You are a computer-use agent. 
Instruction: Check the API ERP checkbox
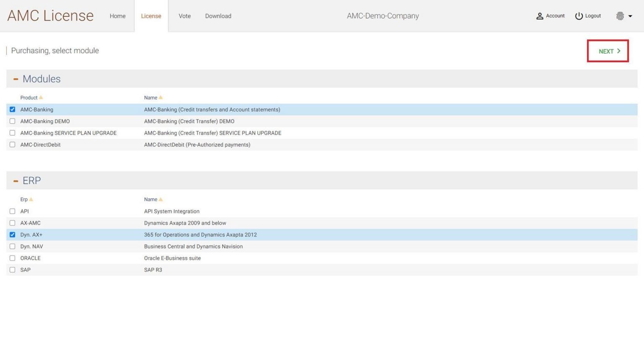tap(12, 211)
